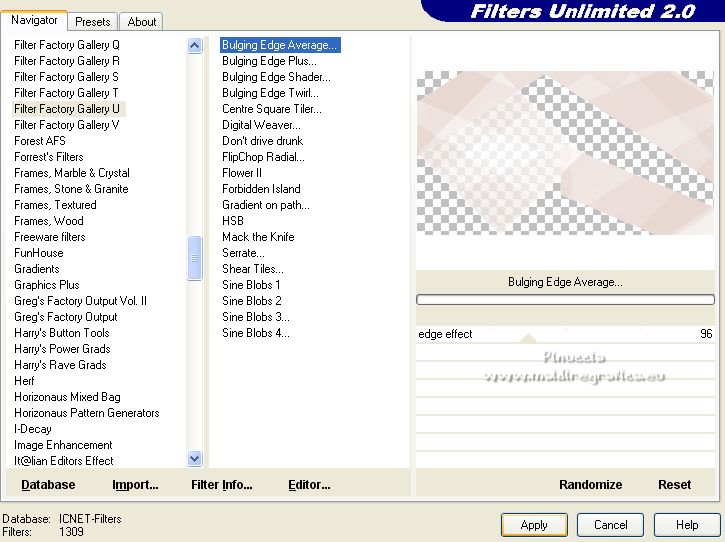725x542 pixels.
Task: Choose Flower II filter
Action: (242, 173)
